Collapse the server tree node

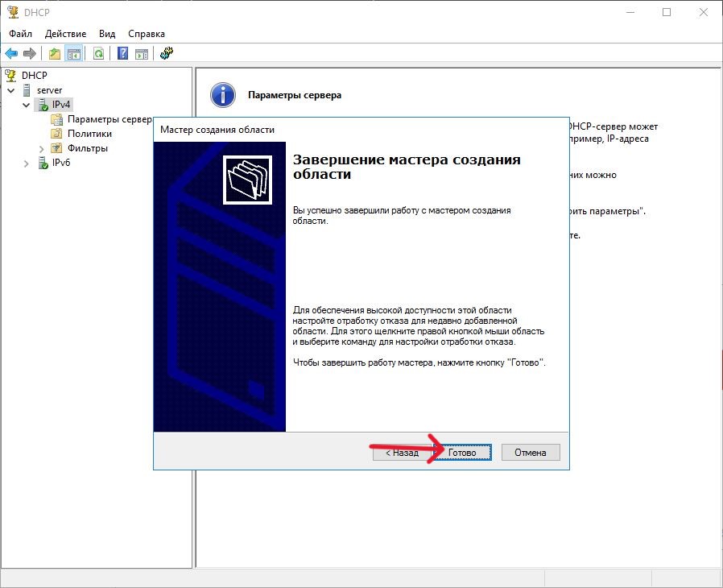[x=11, y=90]
